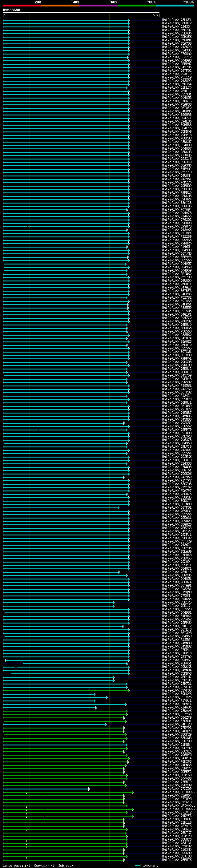Click hit label UniRef100_P00965
The image size is (197, 868).
177,240
